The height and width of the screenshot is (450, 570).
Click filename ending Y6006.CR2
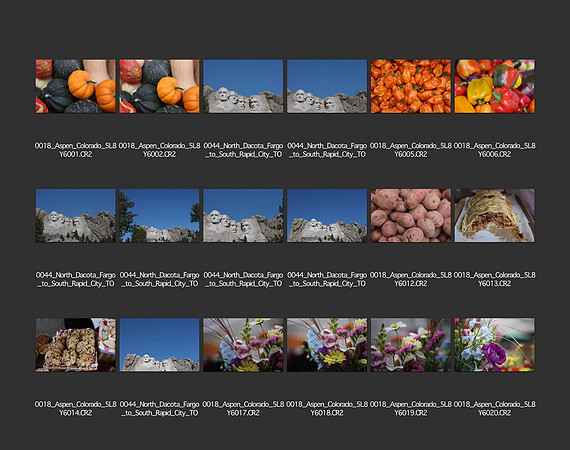494,150
